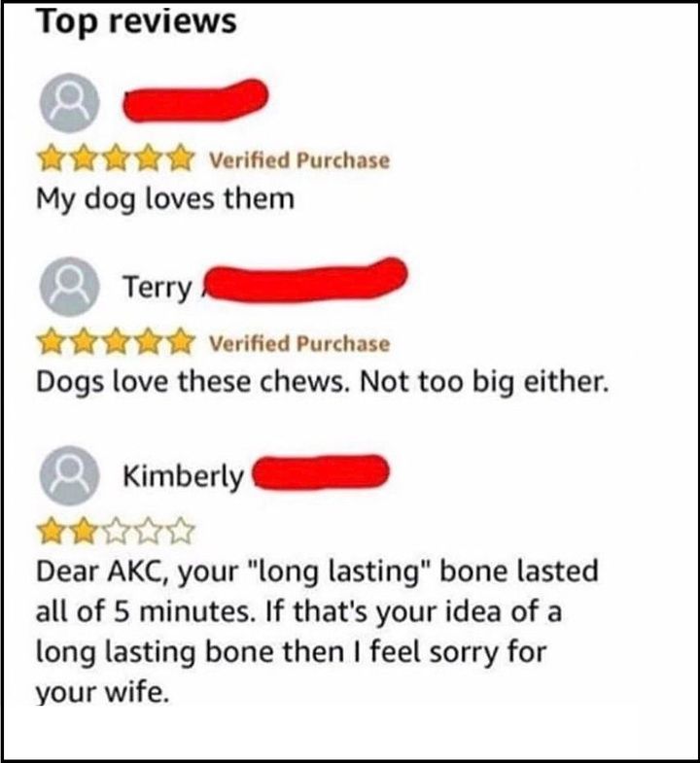Click Kimberly's two-star rating

(x=116, y=532)
